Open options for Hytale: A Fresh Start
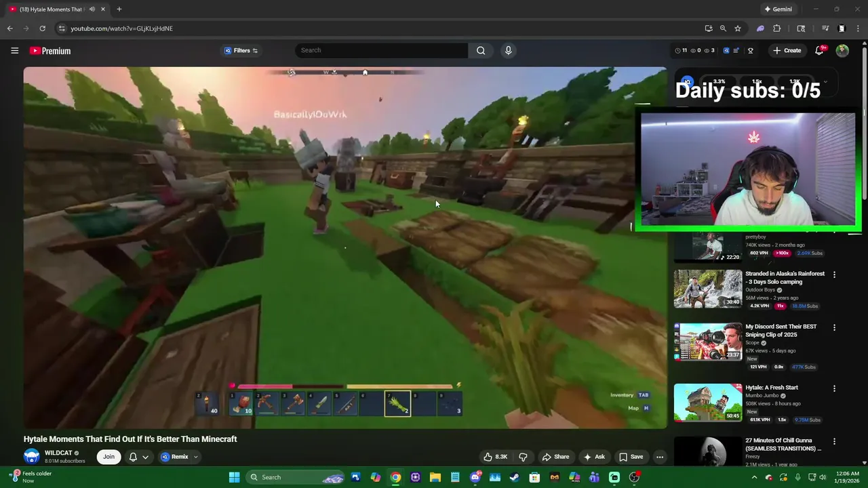 click(834, 388)
